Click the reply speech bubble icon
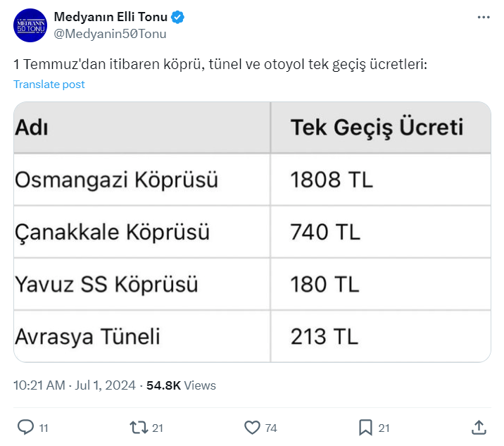This screenshot has width=504, height=446. 25,427
